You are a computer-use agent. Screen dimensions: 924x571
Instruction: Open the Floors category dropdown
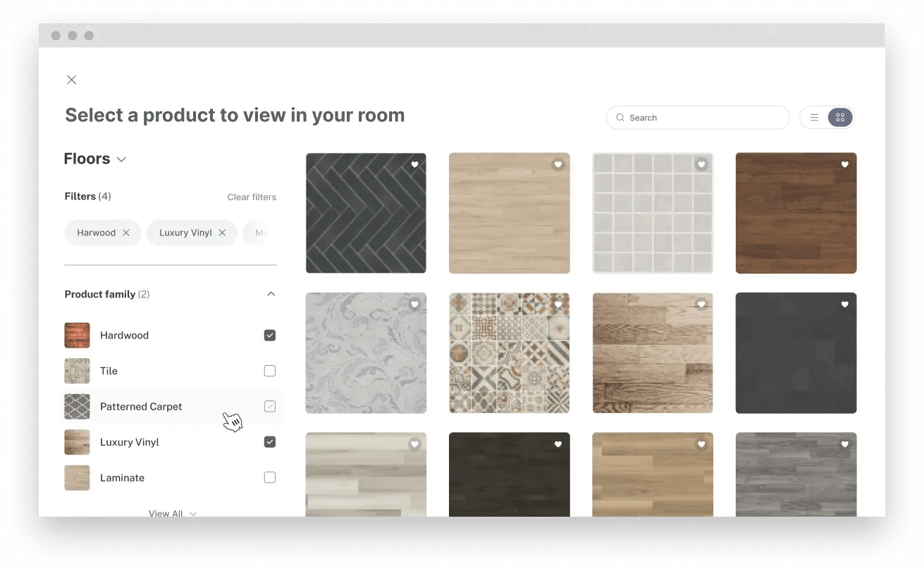[95, 159]
